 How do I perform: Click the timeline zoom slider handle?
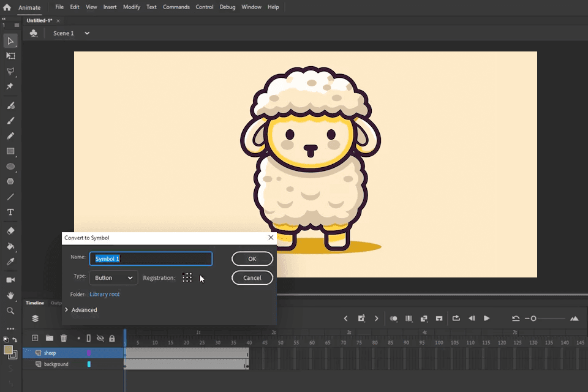pos(533,318)
